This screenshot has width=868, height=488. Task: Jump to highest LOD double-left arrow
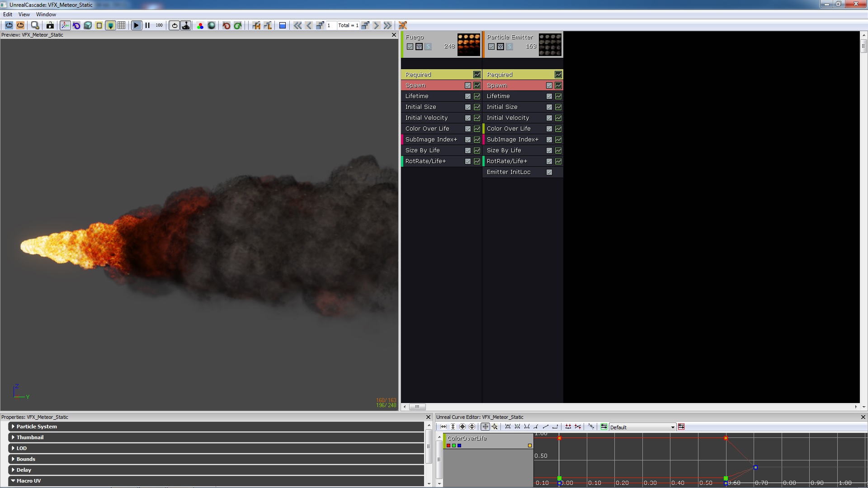(x=297, y=25)
